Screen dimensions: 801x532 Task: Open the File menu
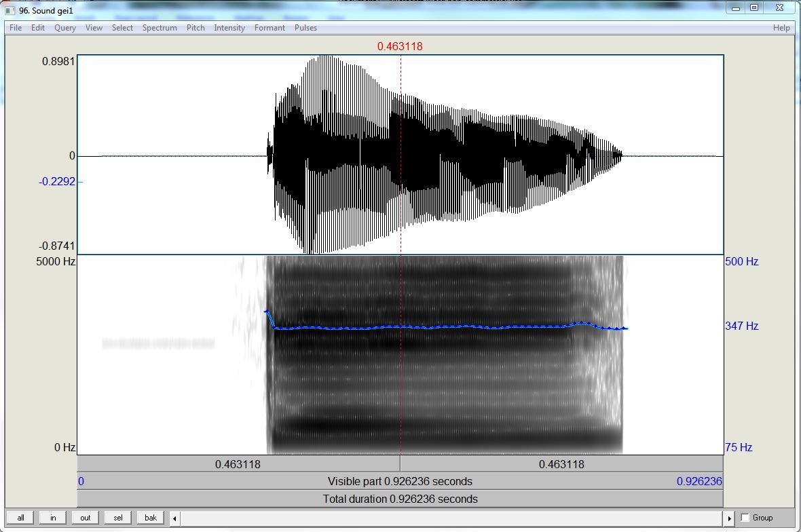point(16,28)
